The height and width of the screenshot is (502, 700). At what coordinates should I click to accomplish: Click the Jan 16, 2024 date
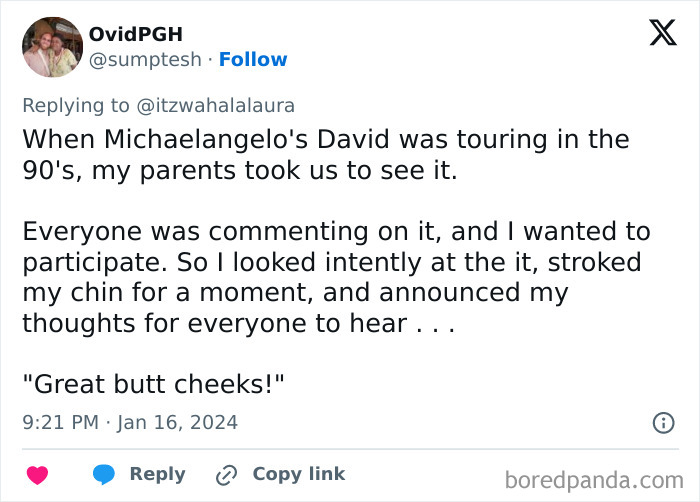(178, 422)
